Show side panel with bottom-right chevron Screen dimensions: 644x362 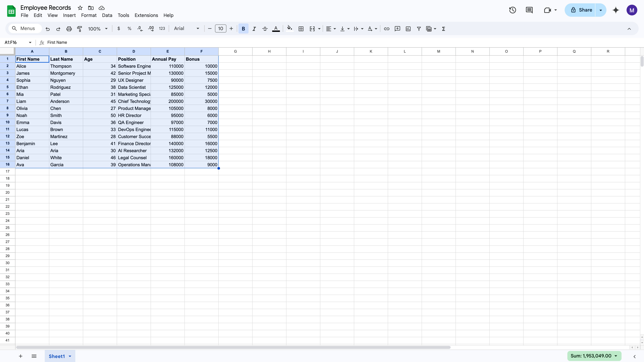(x=634, y=356)
